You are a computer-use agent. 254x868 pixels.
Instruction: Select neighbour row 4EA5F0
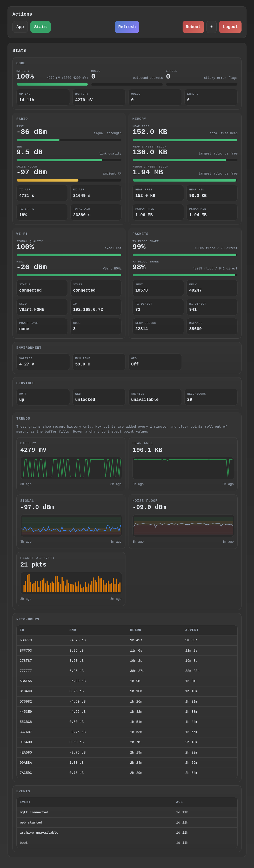tap(127, 753)
